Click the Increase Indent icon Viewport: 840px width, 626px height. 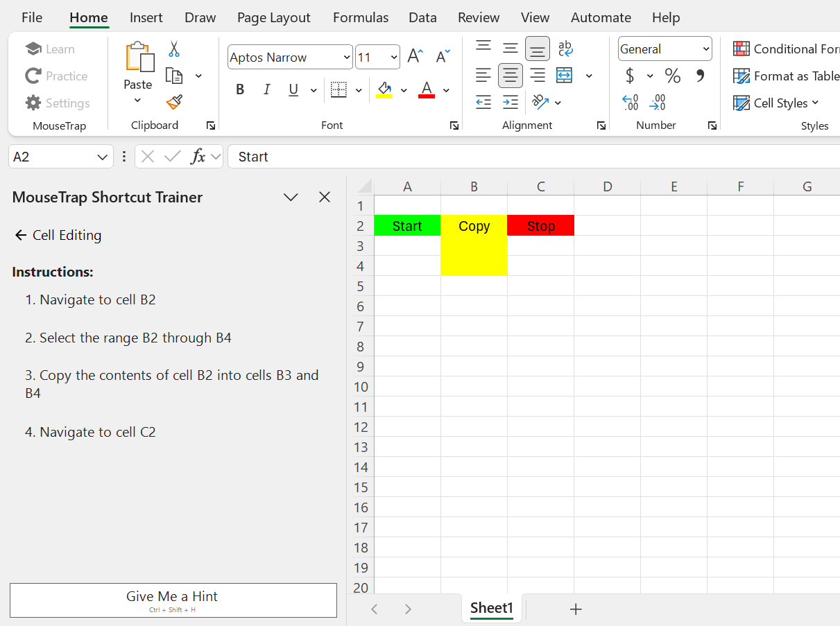[511, 103]
